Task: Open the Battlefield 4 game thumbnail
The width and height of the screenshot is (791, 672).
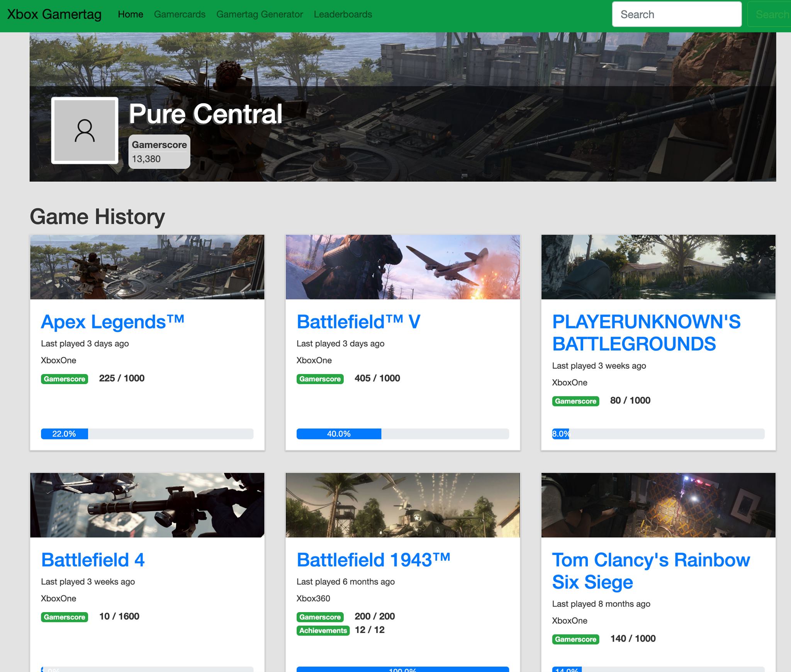Action: 147,505
